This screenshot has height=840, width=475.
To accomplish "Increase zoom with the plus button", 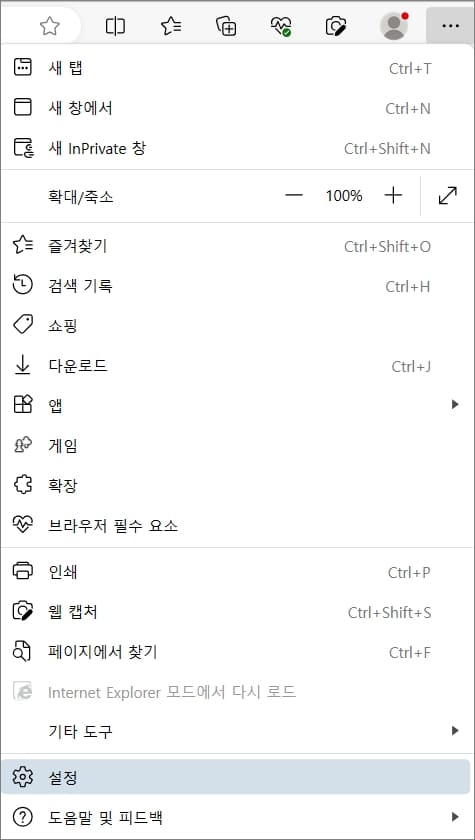I will tap(393, 196).
